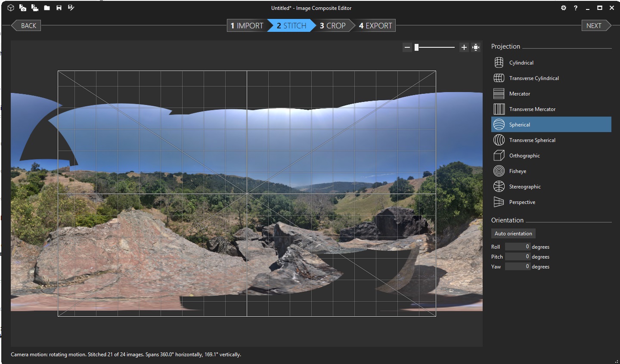Click the new panorama from images icon
The height and width of the screenshot is (364, 620).
point(23,8)
